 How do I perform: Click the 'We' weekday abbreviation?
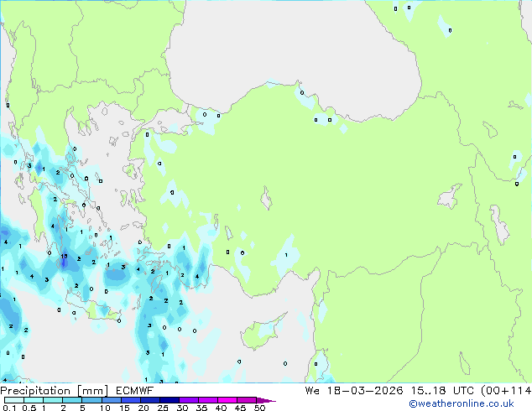[312, 391]
